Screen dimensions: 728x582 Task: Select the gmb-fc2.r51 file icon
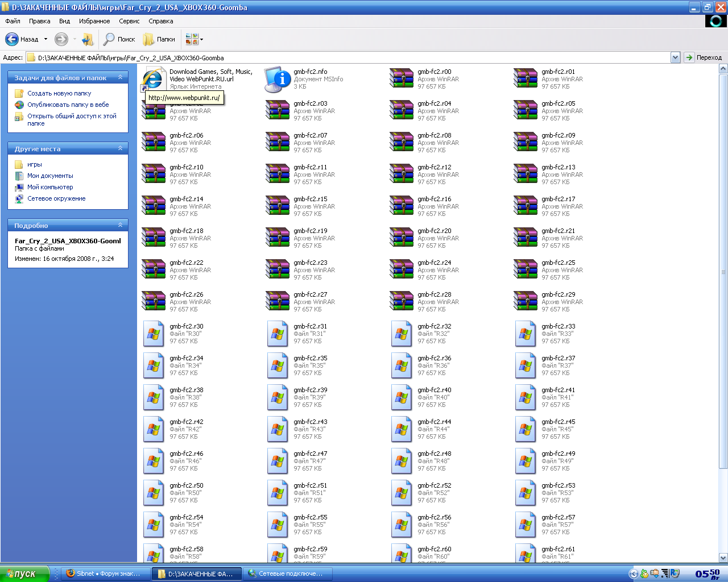point(278,493)
